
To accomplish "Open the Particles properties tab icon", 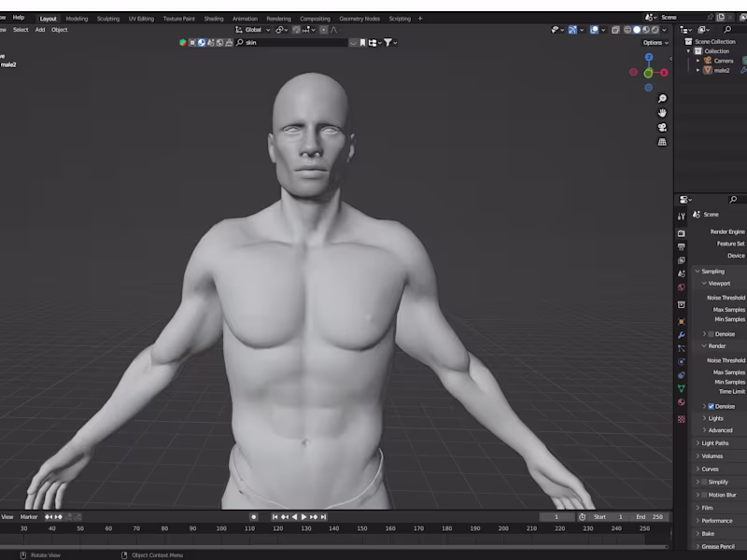I will point(682,348).
